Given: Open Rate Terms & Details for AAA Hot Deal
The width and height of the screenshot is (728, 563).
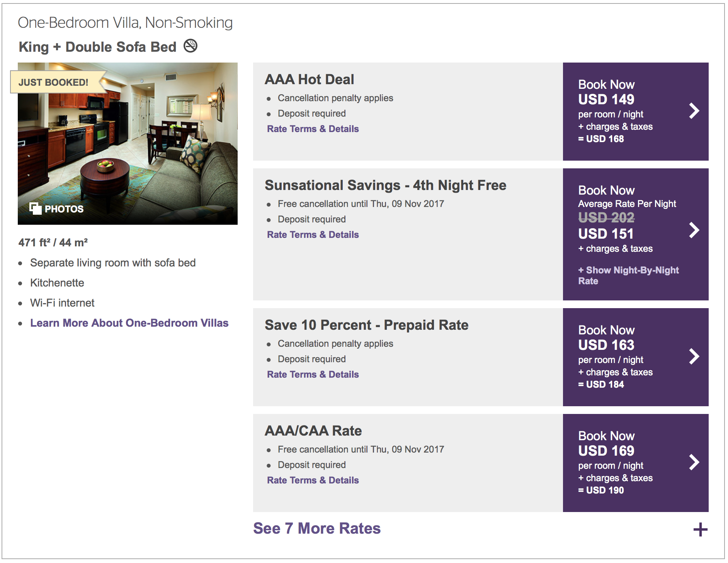Looking at the screenshot, I should 313,129.
